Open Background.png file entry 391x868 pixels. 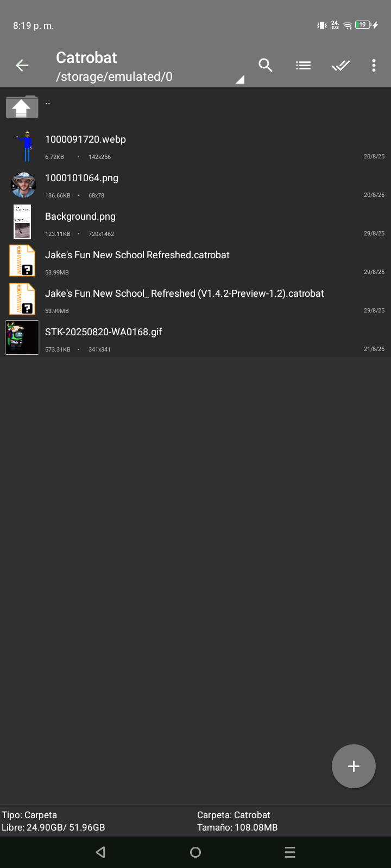pyautogui.click(x=195, y=224)
